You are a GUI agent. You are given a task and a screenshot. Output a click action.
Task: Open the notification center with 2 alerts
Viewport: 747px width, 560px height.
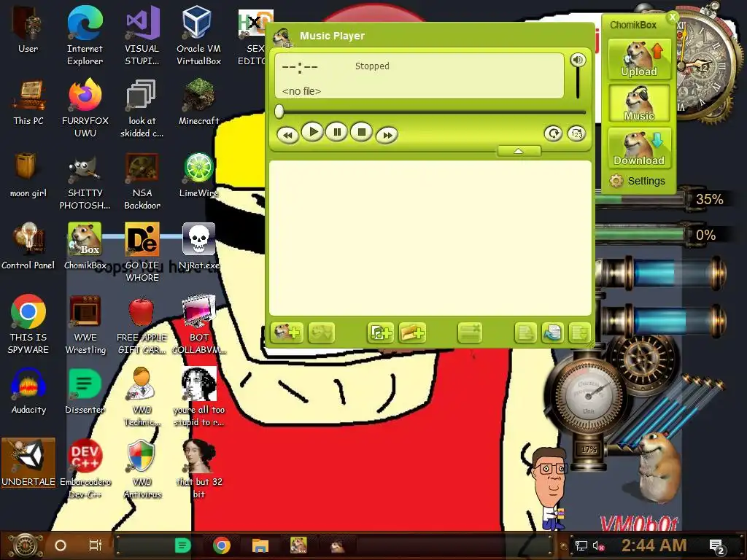click(716, 547)
